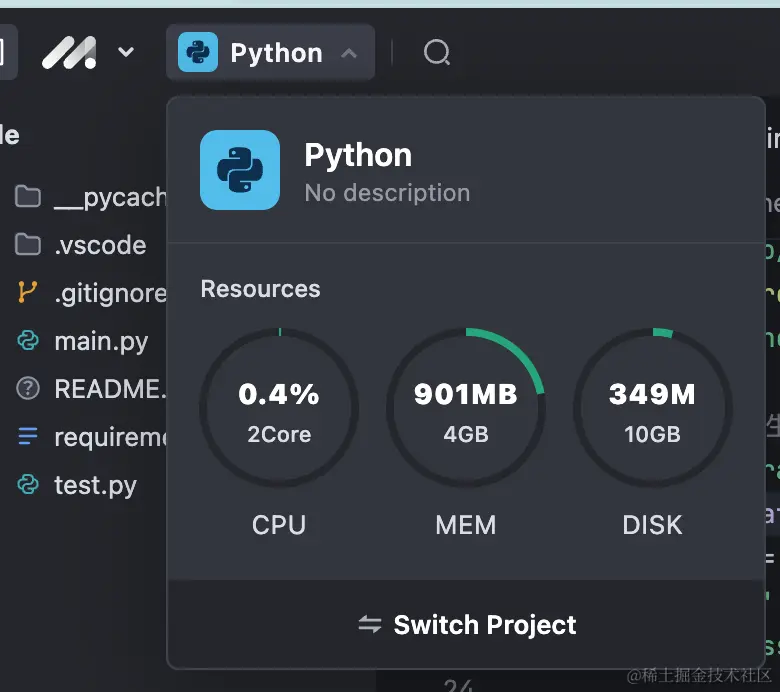Click the Python project title in popup
The height and width of the screenshot is (692, 780).
pyautogui.click(x=358, y=155)
